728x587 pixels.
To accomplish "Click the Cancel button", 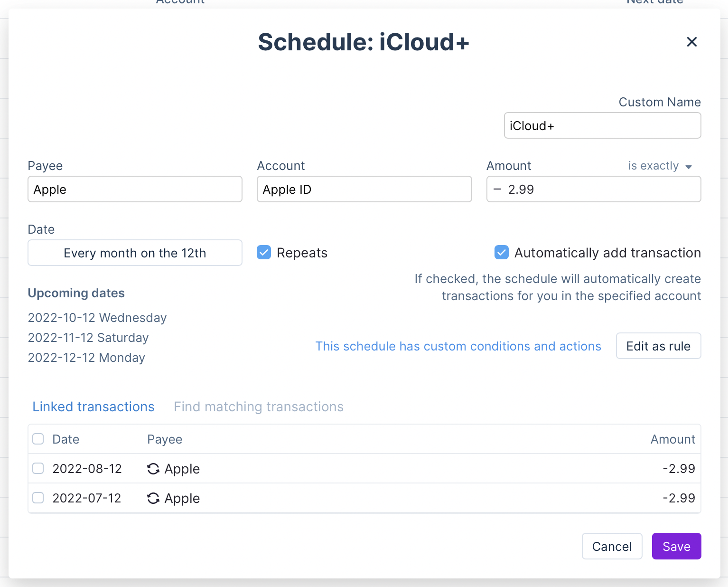I will (x=612, y=546).
